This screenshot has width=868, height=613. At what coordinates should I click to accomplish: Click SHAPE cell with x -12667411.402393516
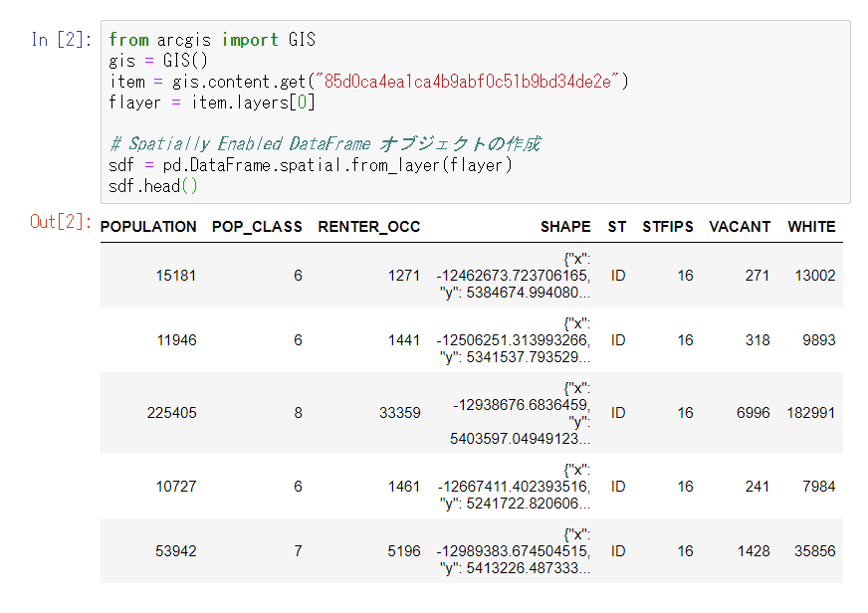(514, 487)
